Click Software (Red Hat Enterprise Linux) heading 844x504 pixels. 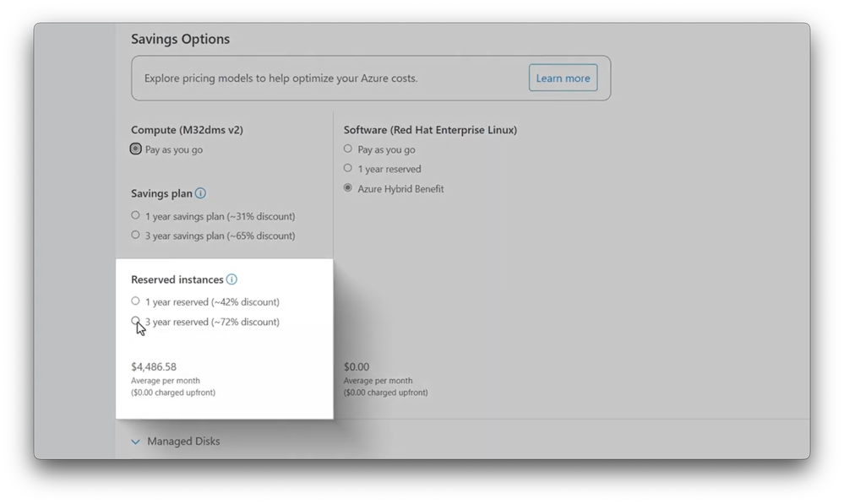click(x=430, y=130)
